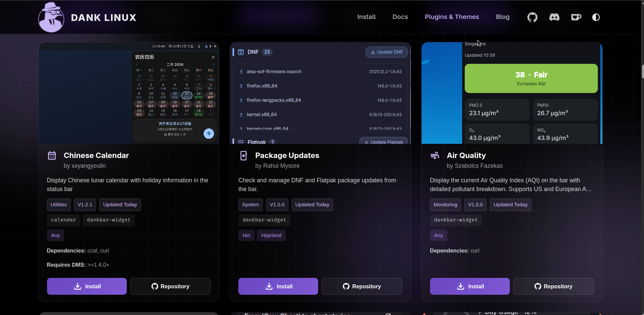This screenshot has height=315, width=644.
Task: Click the Package Updates widget icon
Action: point(244,155)
